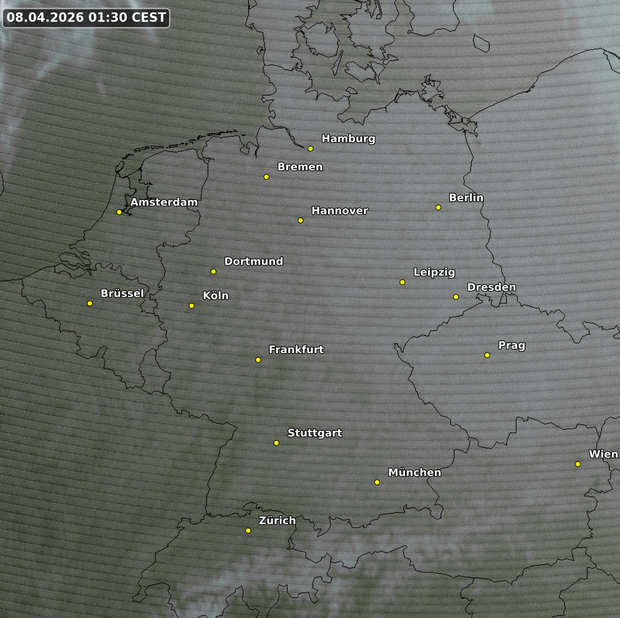The width and height of the screenshot is (620, 618).
Task: Click the timestamp label 08.04.2026 01:30 CEST
Action: pos(86,18)
